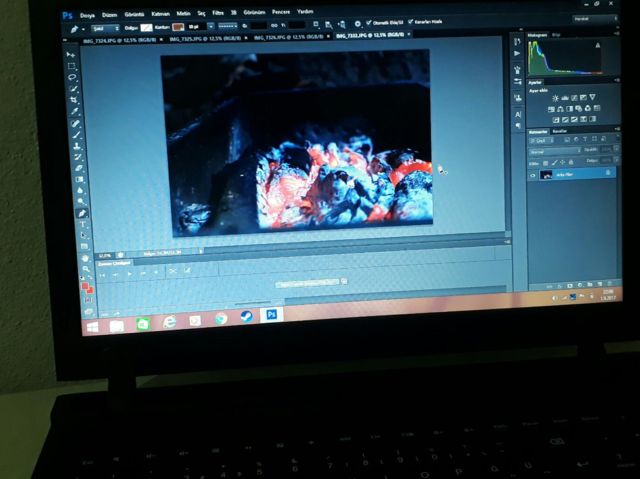Screen dimensions: 640x479
Task: Select the Zoom tool
Action: [x=85, y=268]
